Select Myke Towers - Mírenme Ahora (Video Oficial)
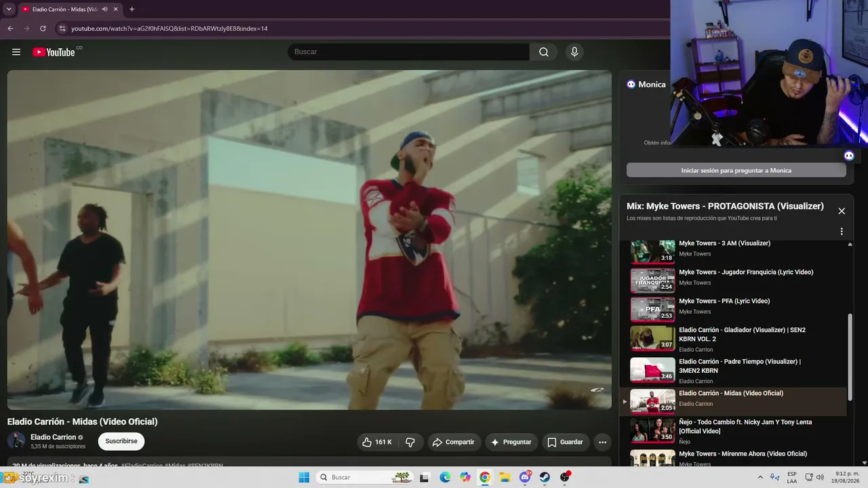The height and width of the screenshot is (488, 868). tap(743, 454)
